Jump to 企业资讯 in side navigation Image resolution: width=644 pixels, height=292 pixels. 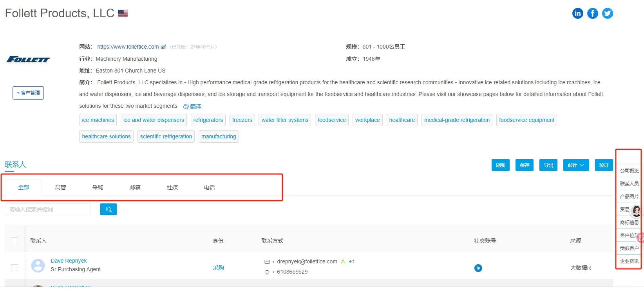(629, 261)
